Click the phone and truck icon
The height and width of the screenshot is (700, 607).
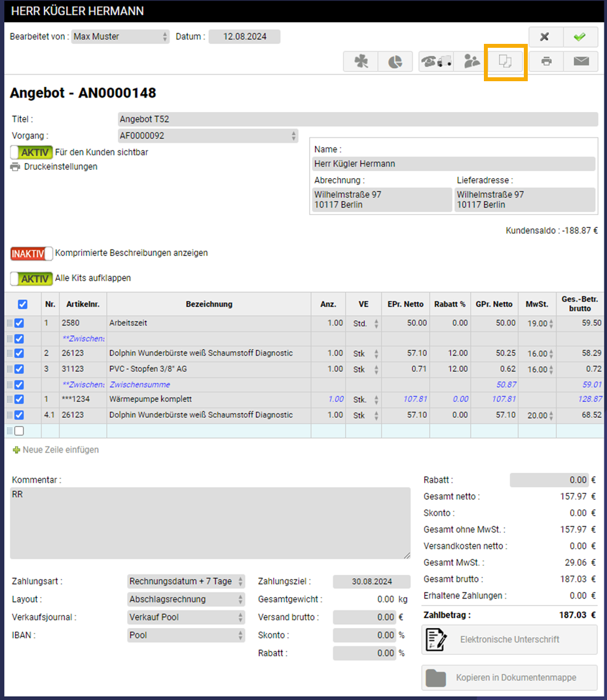click(436, 62)
